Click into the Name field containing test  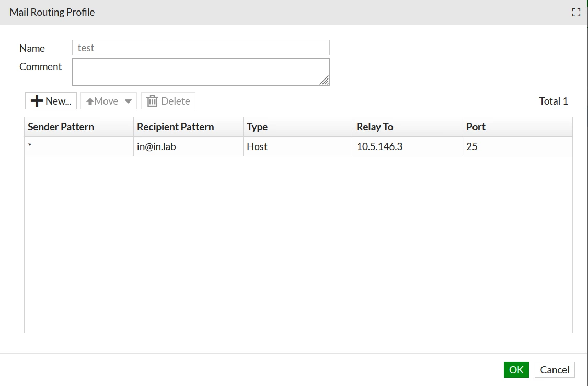pyautogui.click(x=201, y=48)
